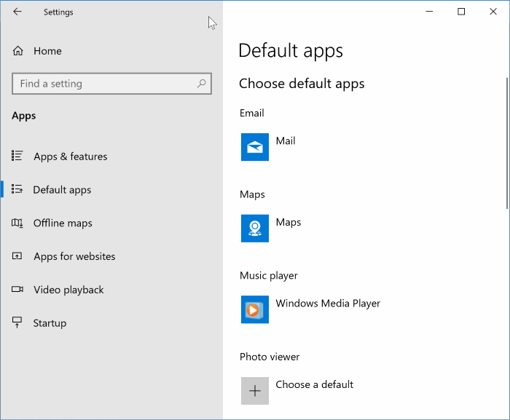Screen dimensions: 510x420
Task: Click the Offline maps map icon
Action: click(17, 223)
